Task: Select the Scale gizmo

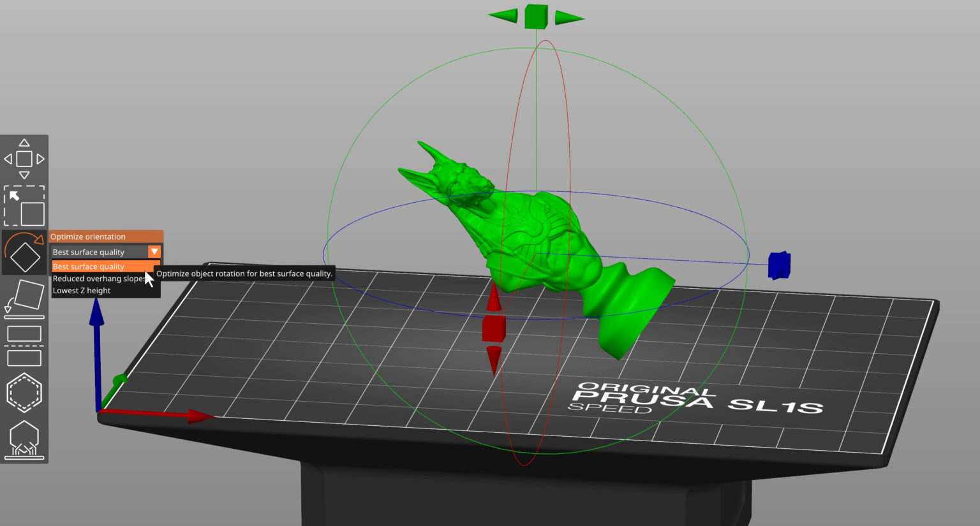Action: [x=24, y=205]
